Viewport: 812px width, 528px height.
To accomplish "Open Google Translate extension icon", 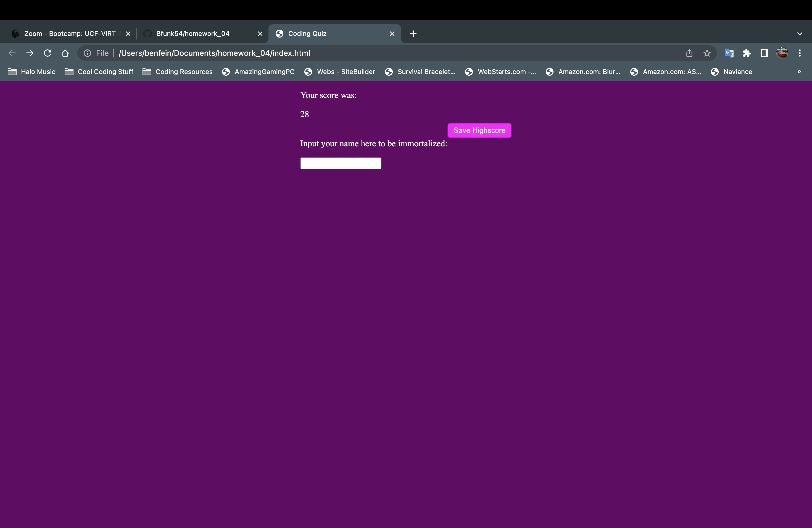I will click(729, 53).
